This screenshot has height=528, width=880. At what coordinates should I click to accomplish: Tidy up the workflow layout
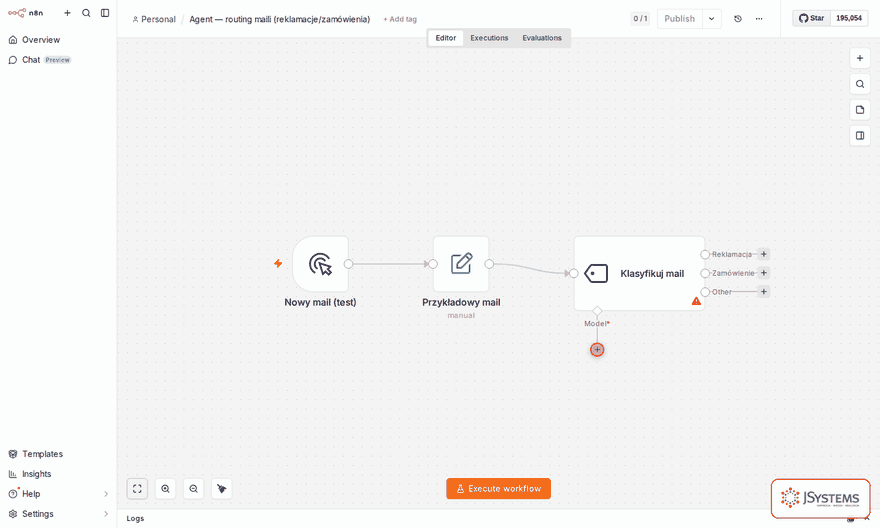pyautogui.click(x=222, y=489)
